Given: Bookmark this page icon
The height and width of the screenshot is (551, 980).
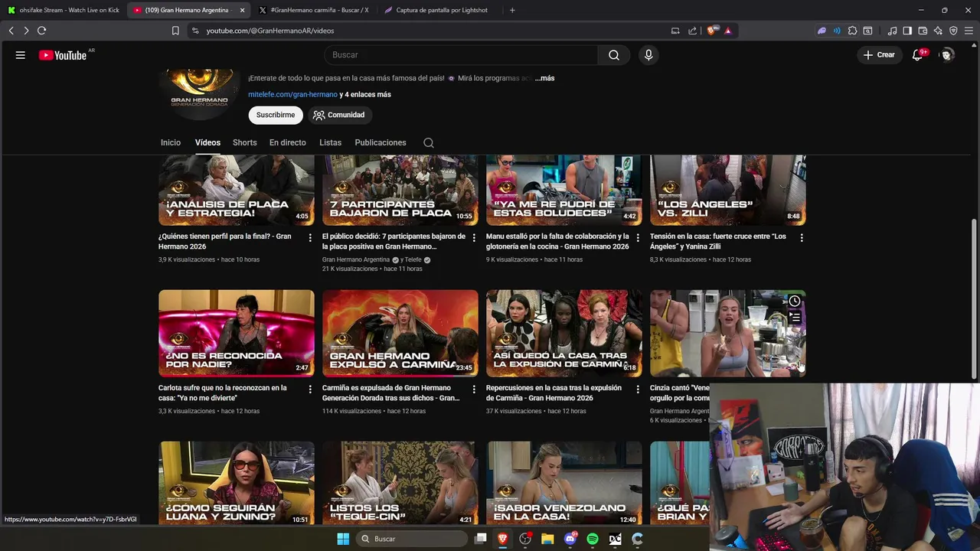Looking at the screenshot, I should (175, 31).
